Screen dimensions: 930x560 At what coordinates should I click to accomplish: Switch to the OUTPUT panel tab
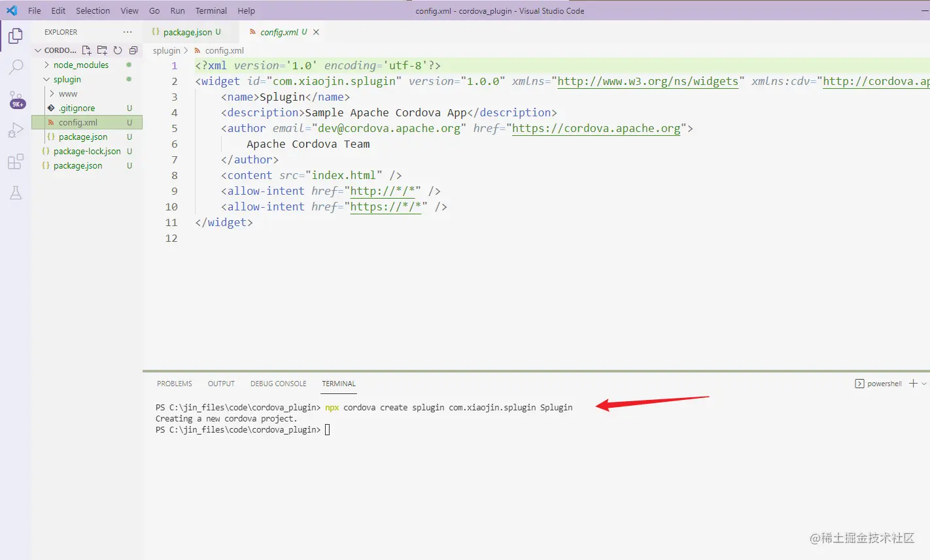[x=221, y=384]
